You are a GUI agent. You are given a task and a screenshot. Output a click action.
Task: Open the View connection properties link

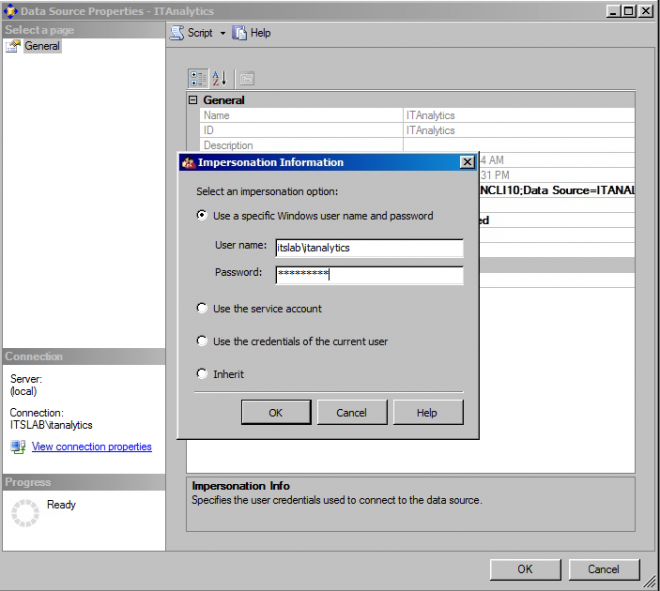[x=91, y=447]
